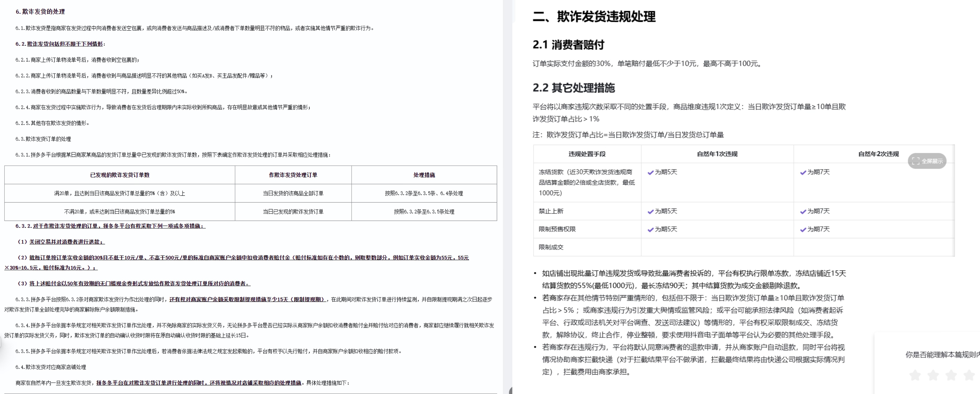Click the underlined 限制提现措施至少15天 phrase
This screenshot has height=394, width=980.
point(248,299)
